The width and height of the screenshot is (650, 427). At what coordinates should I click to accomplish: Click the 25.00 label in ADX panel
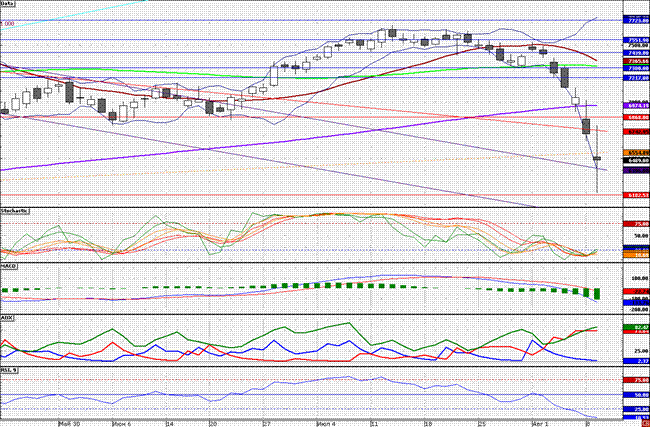pos(641,351)
